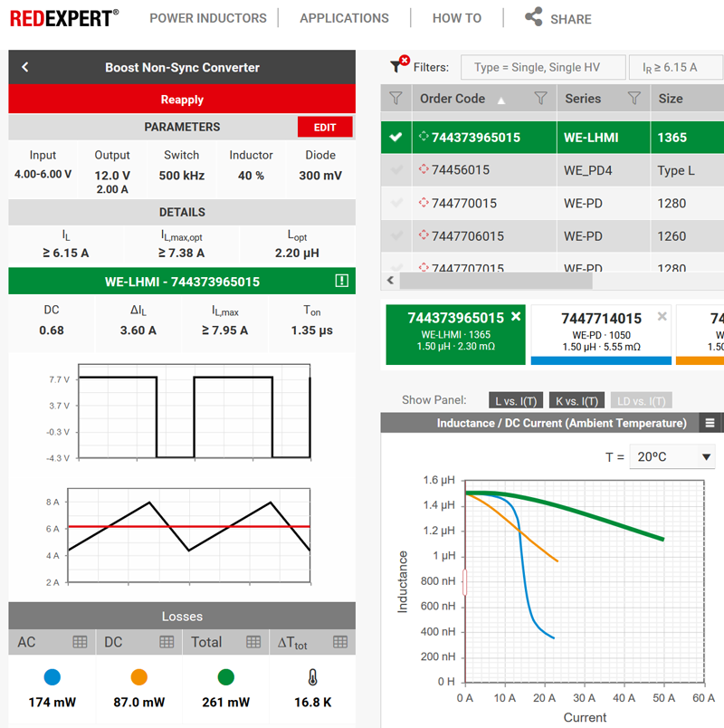Click the Share menu label
Viewport: 724px width, 728px height.
point(571,19)
